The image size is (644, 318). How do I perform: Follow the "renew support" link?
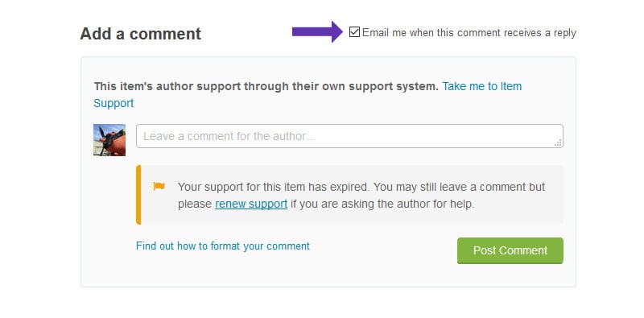click(251, 204)
